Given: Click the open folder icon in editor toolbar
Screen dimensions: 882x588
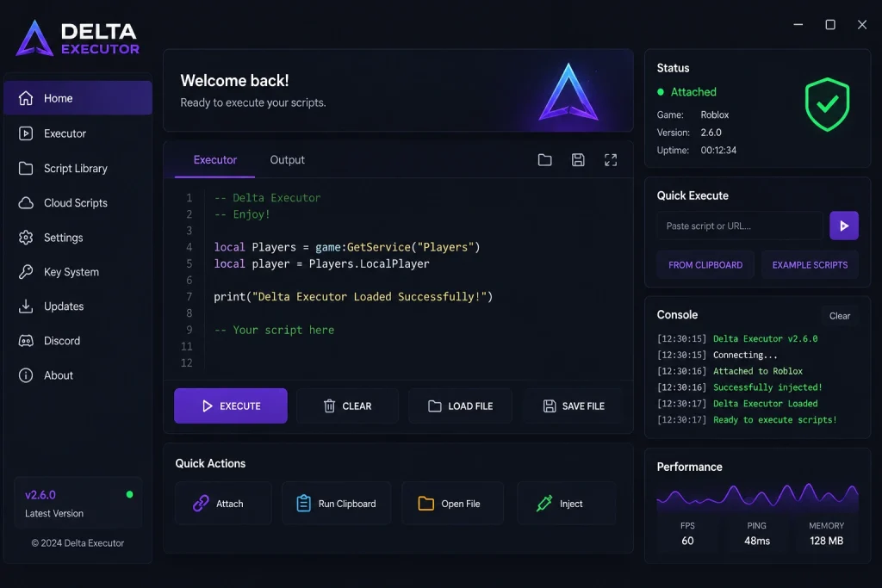Looking at the screenshot, I should pyautogui.click(x=544, y=160).
